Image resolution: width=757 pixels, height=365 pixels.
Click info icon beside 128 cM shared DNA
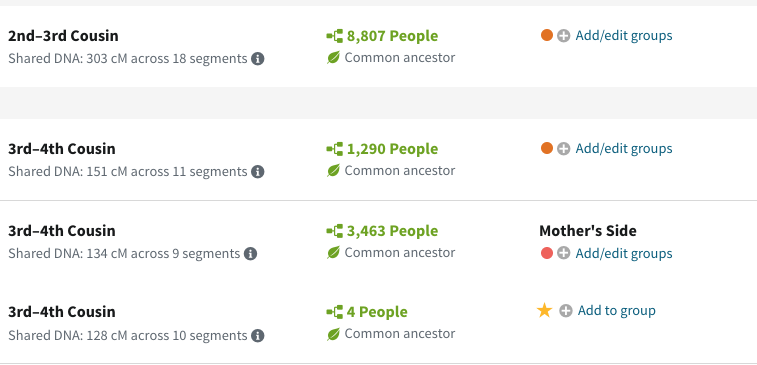pos(258,336)
